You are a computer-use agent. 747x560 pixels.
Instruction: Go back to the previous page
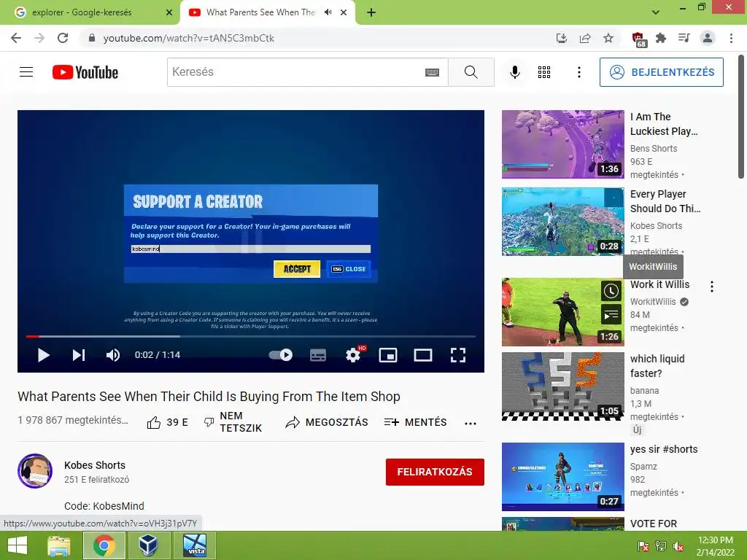(x=16, y=38)
